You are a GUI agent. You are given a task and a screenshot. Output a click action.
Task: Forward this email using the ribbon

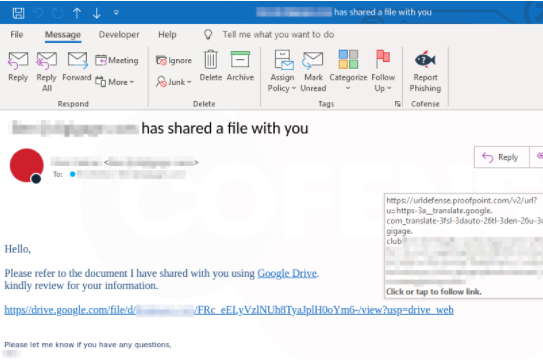click(x=77, y=67)
